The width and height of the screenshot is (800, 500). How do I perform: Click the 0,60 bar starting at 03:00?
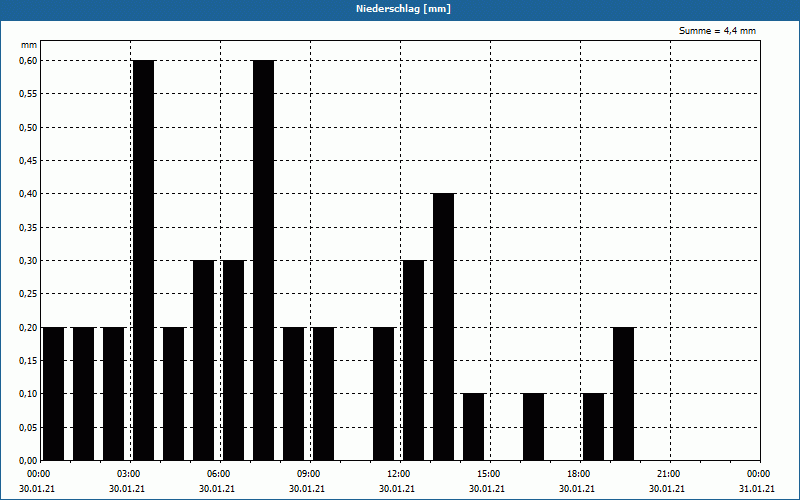(x=143, y=260)
